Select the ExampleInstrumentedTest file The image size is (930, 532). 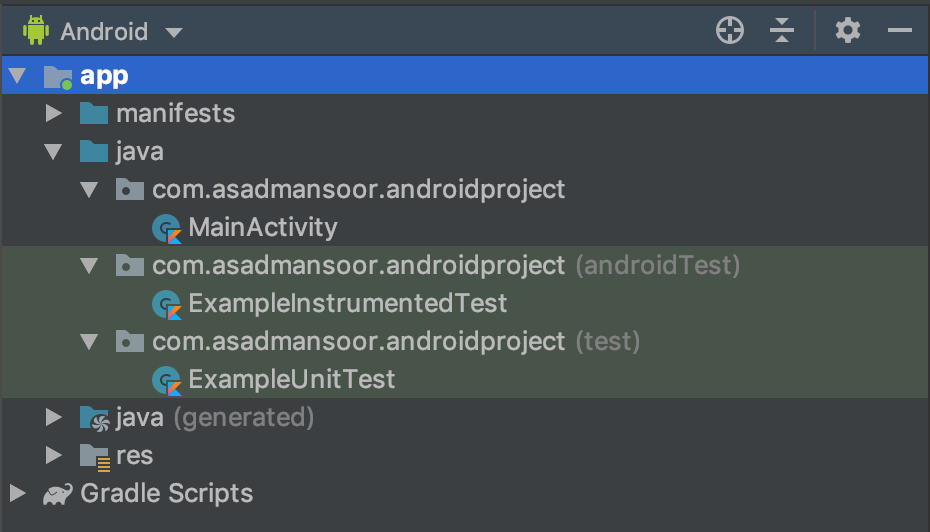347,303
